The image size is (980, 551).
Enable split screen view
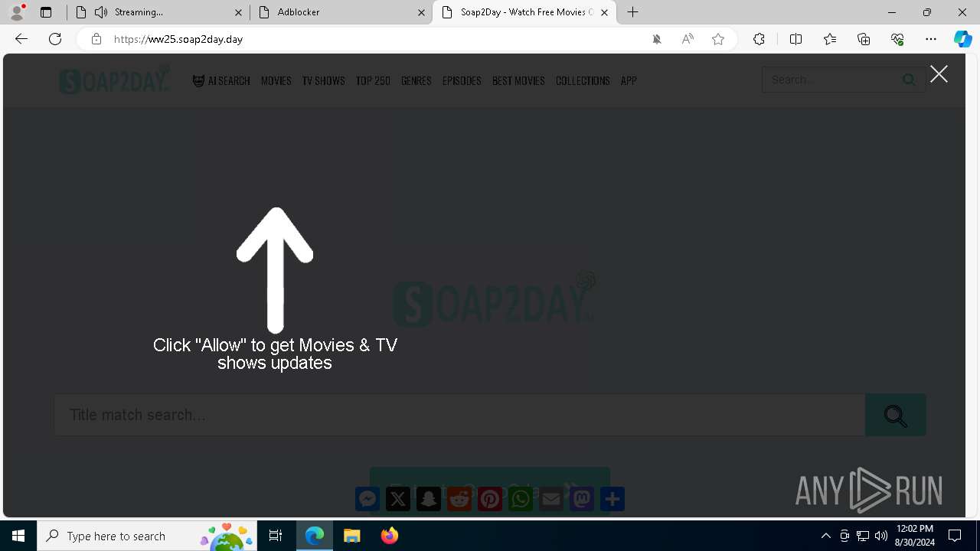pos(795,39)
